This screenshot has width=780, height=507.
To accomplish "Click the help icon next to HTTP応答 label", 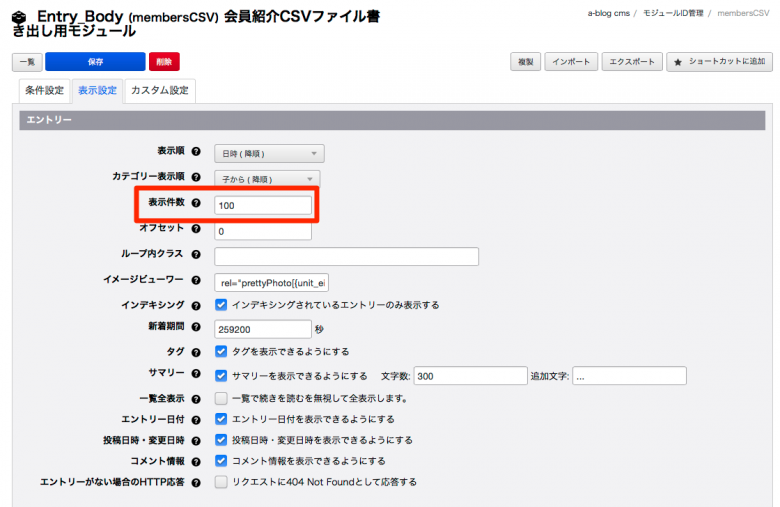I will (x=196, y=483).
